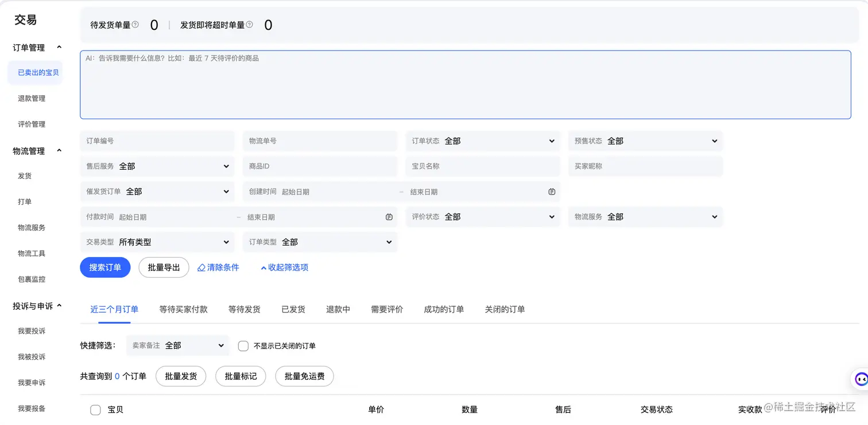Switch to the 近三个月订单 tab
Viewport: 868px width, 425px height.
114,309
